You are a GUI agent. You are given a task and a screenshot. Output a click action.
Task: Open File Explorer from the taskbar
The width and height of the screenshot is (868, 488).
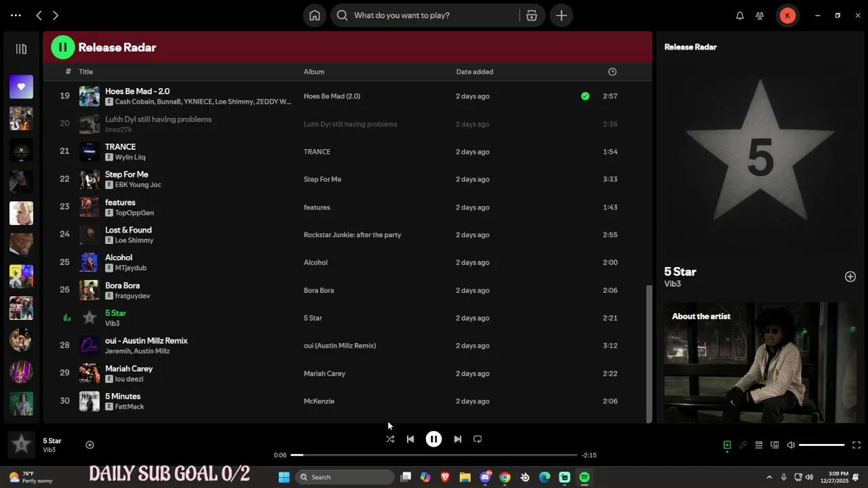[465, 477]
